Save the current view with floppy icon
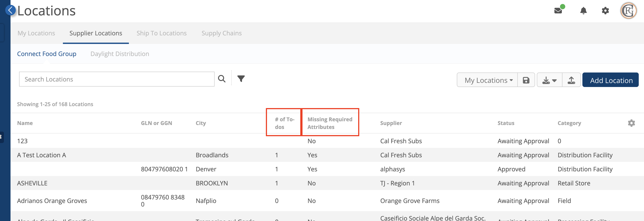Viewport: 644px width, 221px height. [x=526, y=80]
